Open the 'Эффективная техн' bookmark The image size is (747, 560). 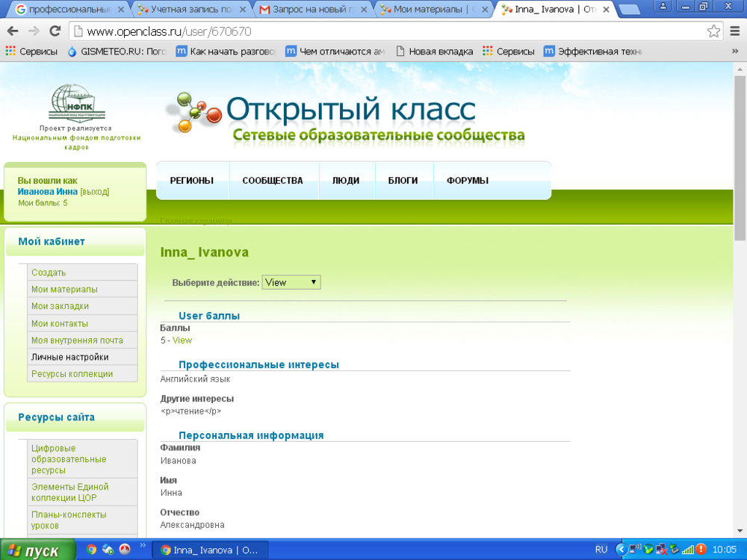click(x=593, y=52)
